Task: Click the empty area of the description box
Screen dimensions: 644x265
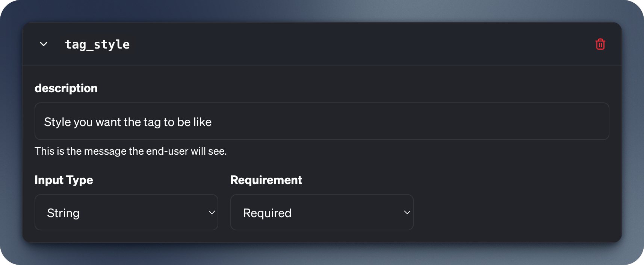Action: pos(413,122)
